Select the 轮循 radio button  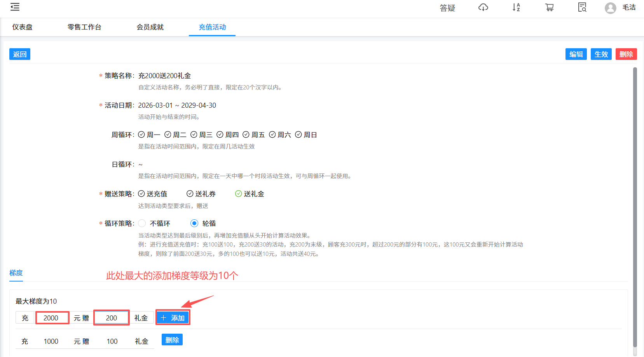tap(194, 223)
